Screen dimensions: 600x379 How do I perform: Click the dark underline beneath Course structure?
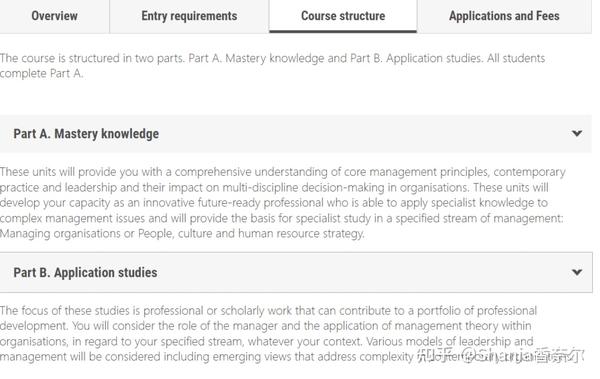[x=343, y=31]
